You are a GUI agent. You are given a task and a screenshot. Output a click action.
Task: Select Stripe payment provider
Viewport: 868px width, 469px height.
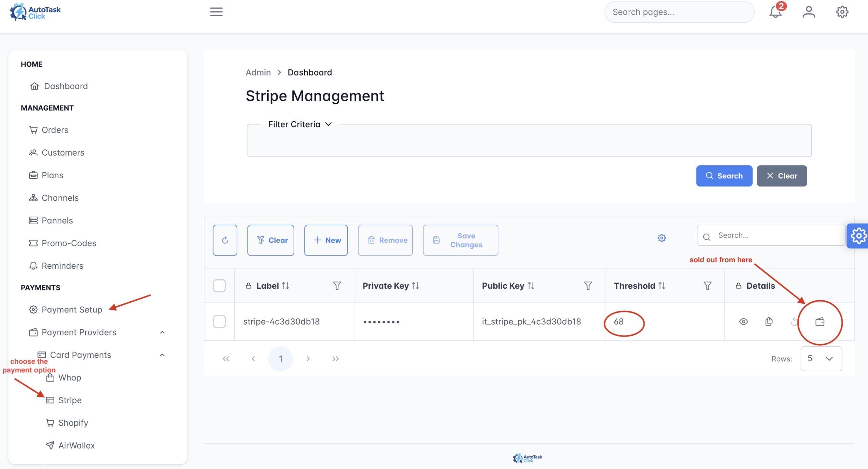pos(64,400)
